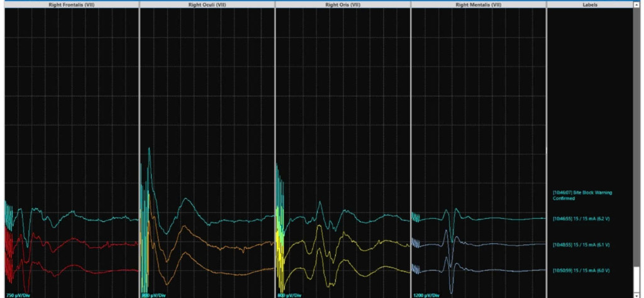Click the scrollbar down arrow in Labels panel
The image size is (644, 298).
(636, 295)
